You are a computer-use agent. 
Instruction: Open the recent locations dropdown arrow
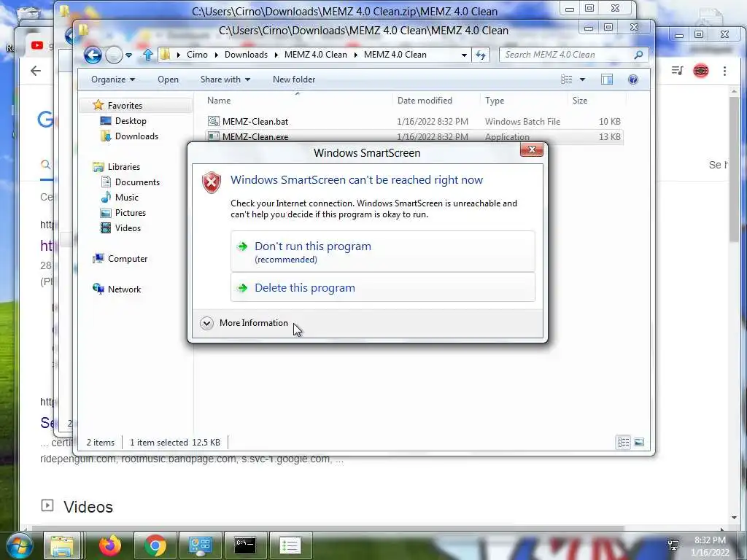[x=128, y=55]
